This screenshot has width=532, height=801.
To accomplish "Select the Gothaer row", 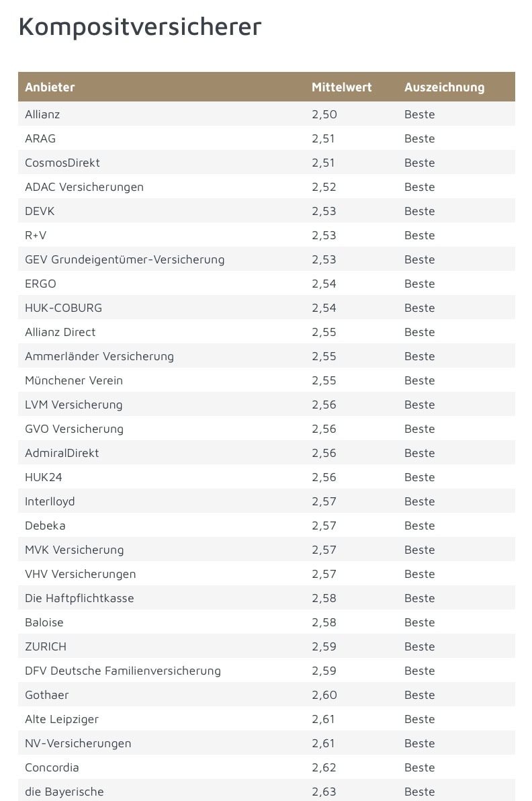I will click(47, 695).
